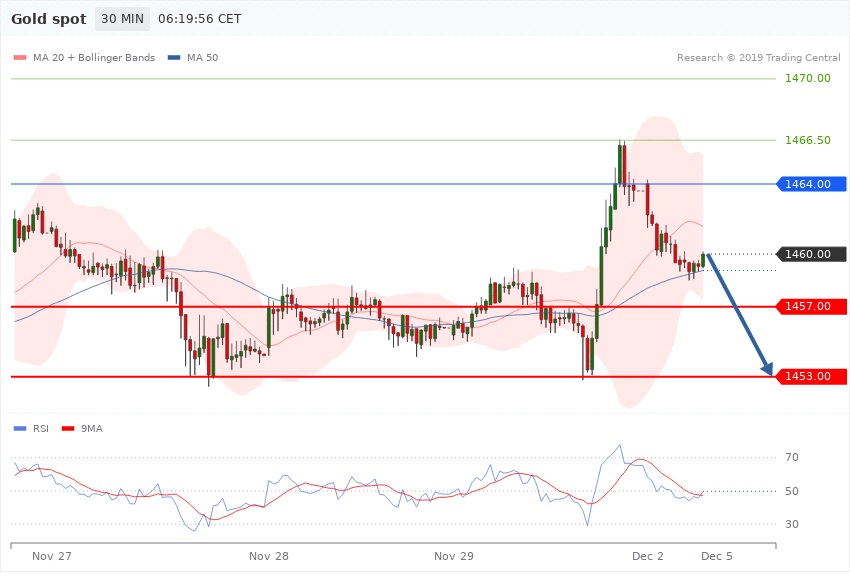Click the Gold spot chart title
The image size is (850, 576).
[47, 19]
